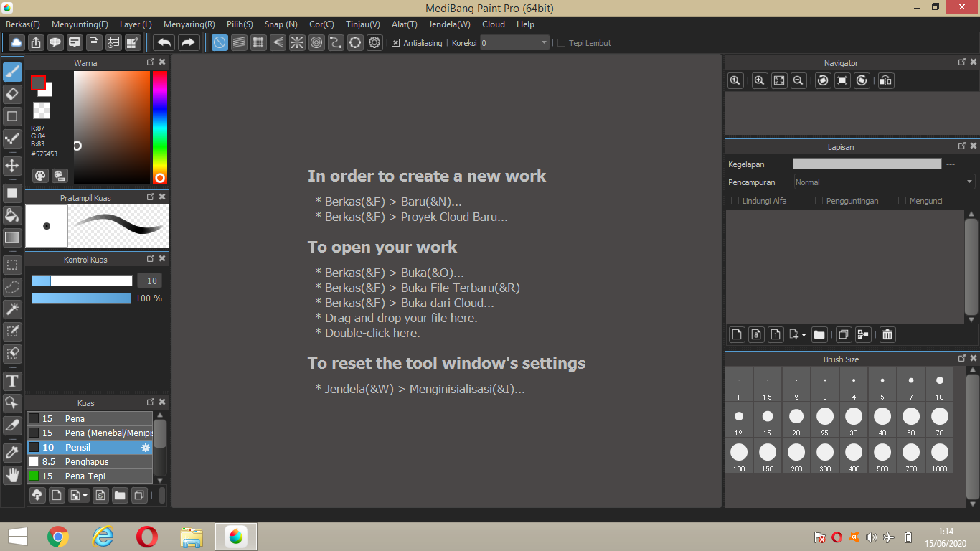Open Opera from the taskbar
This screenshot has height=551, width=980.
(x=146, y=537)
